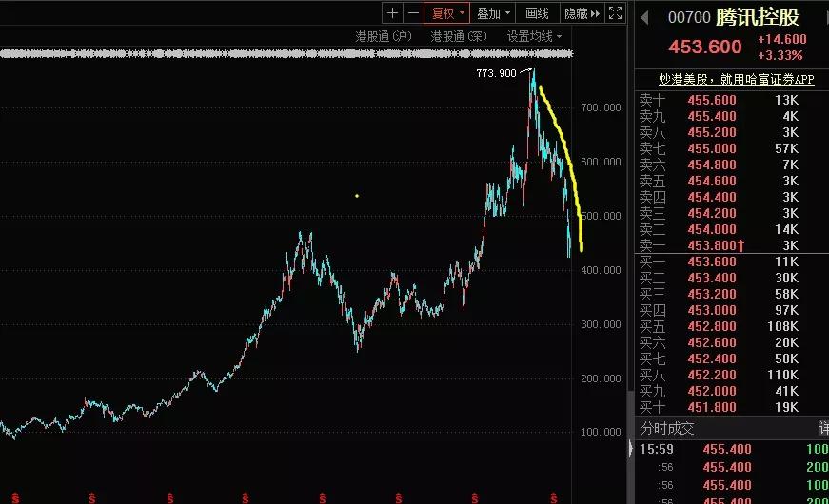This screenshot has height=504, width=829.
Task: Select 卖八 price 455.200
Action: [712, 132]
